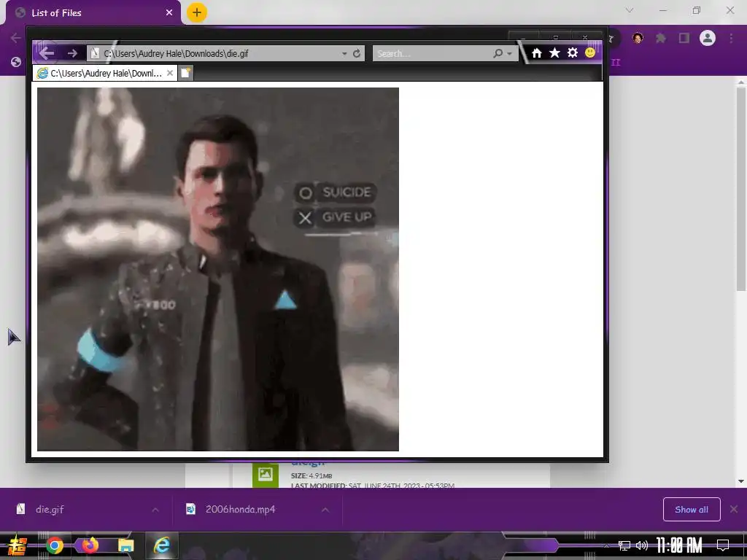Click the smiley feedback icon
The image size is (747, 560).
[x=589, y=52]
